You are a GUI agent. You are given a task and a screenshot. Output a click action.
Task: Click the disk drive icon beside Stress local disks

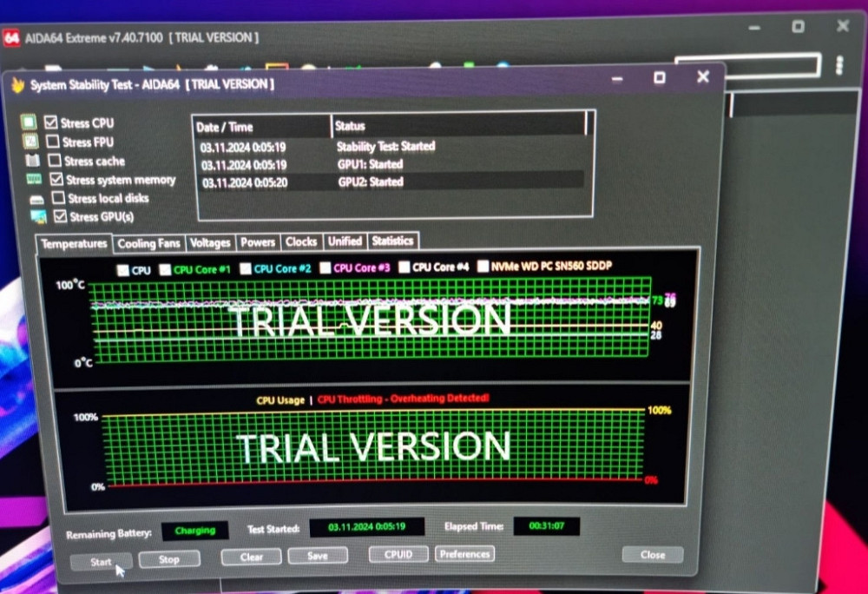(36, 199)
